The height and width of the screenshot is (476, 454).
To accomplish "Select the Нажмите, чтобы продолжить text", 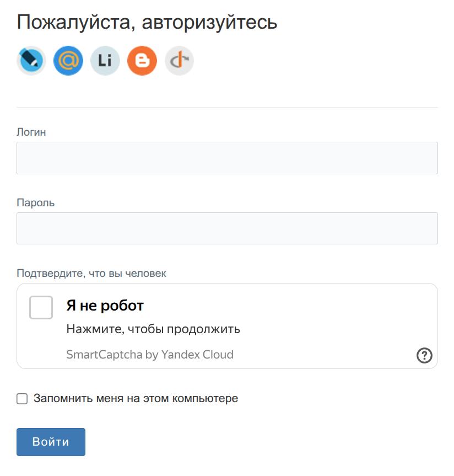I will [153, 329].
